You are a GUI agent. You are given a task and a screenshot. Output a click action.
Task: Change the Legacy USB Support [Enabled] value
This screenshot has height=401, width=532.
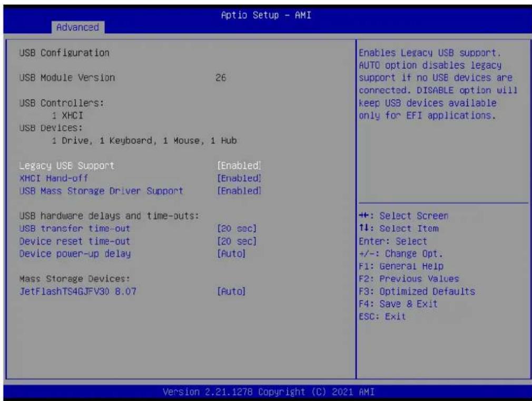[x=239, y=166]
